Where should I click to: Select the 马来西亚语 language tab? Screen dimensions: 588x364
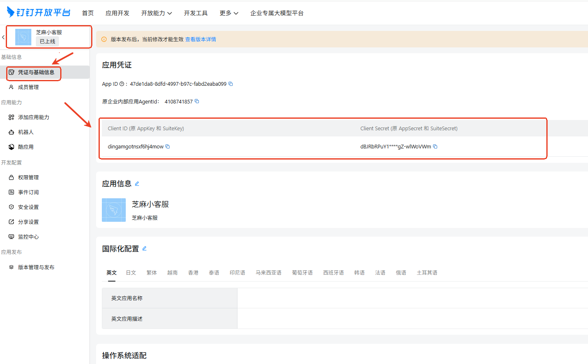tap(268, 272)
